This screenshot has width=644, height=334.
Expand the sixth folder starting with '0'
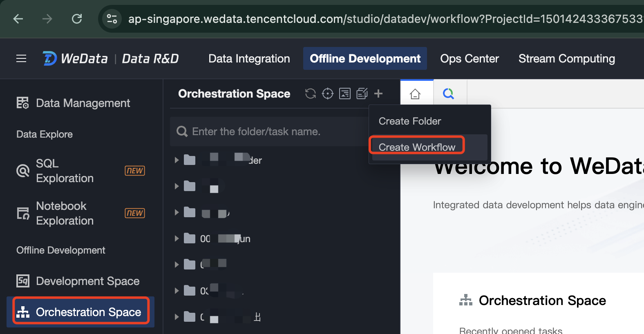pyautogui.click(x=177, y=291)
